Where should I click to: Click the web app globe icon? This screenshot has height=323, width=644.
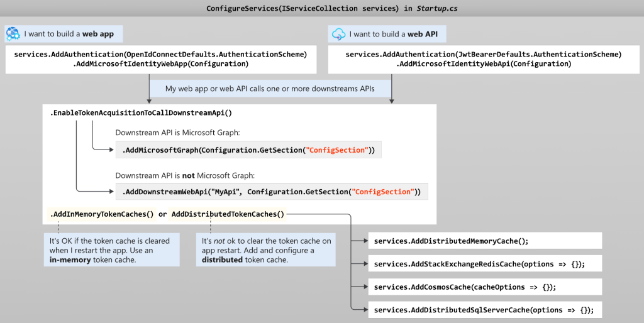13,33
